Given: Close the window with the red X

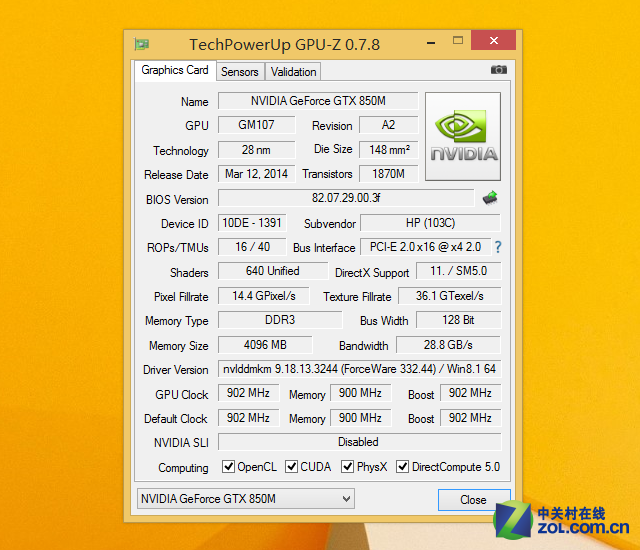Looking at the screenshot, I should click(x=494, y=42).
